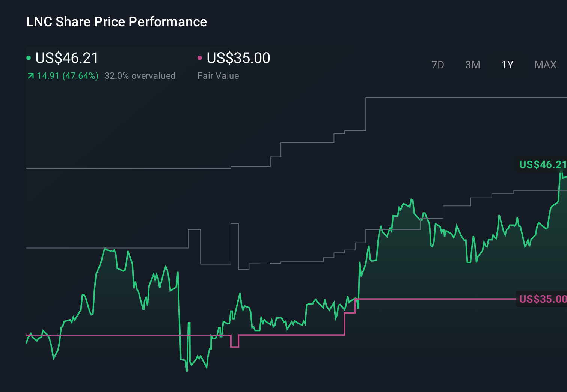
Task: Click the pink Fair Value indicator dot
Action: 200,58
